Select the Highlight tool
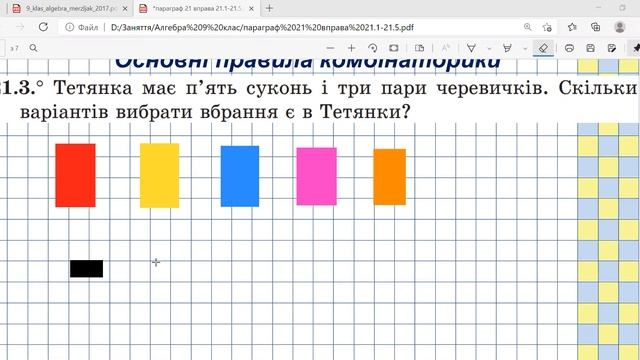Image resolution: width=640 pixels, height=360 pixels. [x=507, y=48]
